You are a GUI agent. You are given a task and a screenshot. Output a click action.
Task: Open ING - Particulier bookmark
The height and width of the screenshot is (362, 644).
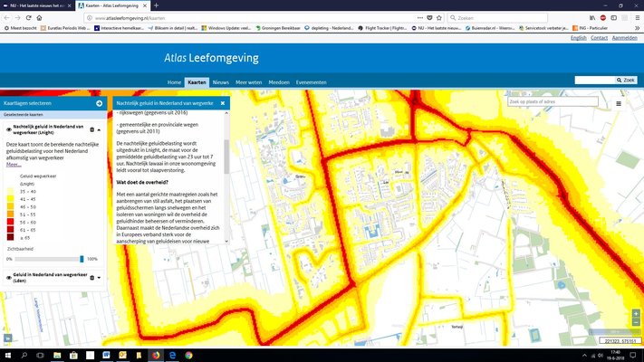[x=590, y=28]
